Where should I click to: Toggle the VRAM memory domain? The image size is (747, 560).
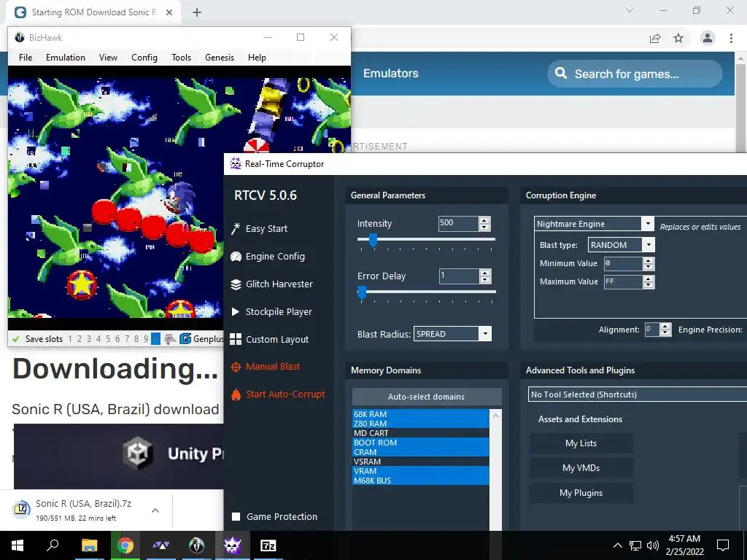click(x=421, y=471)
